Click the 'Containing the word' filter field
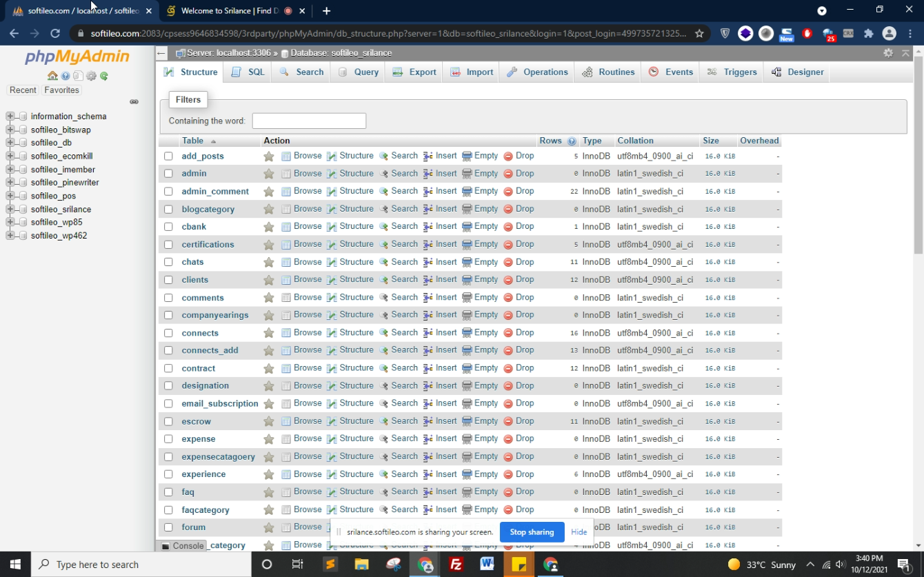The width and height of the screenshot is (924, 577). click(309, 121)
